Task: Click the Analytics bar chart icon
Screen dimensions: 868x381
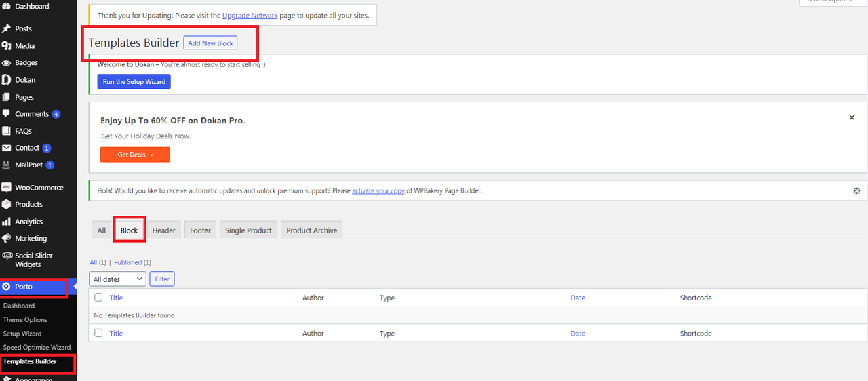Action: pyautogui.click(x=6, y=222)
